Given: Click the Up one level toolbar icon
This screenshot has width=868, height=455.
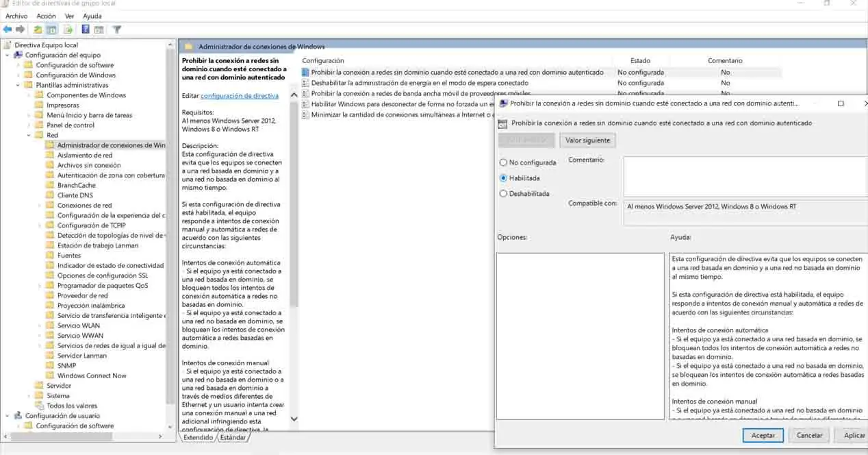Looking at the screenshot, I should click(x=38, y=29).
